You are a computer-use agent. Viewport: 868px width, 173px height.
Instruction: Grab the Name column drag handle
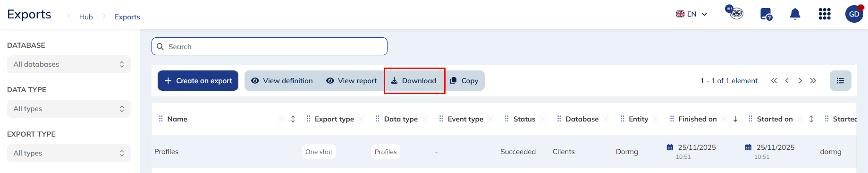(160, 119)
